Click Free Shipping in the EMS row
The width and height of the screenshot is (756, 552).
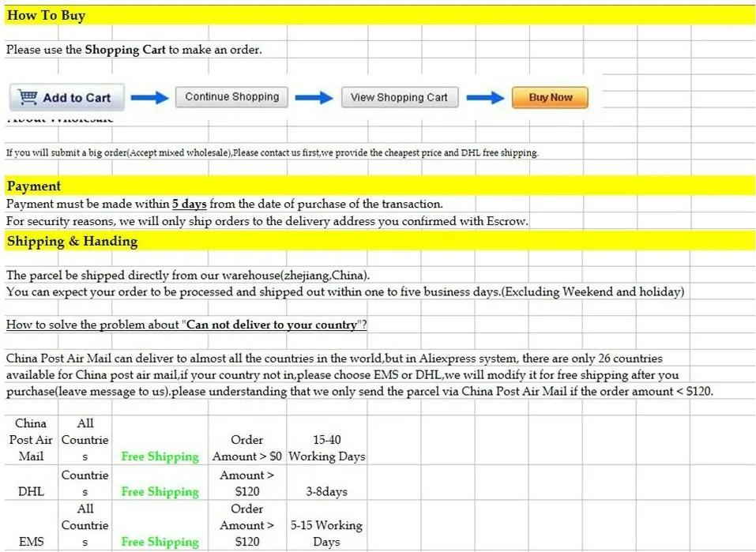point(160,542)
